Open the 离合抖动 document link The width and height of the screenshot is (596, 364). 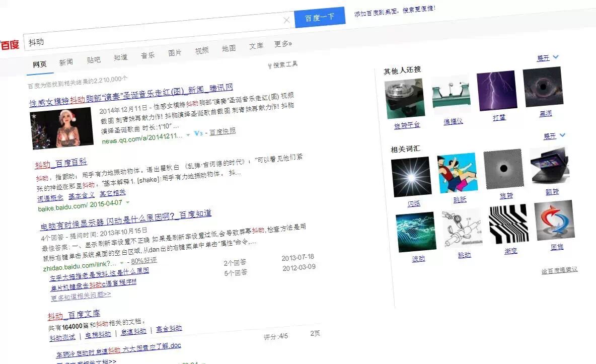pos(169,329)
